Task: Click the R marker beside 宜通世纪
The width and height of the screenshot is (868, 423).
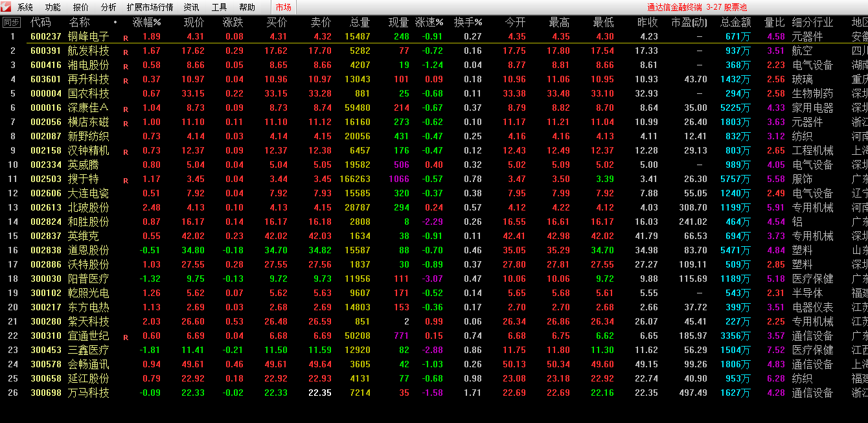Action: [x=126, y=337]
